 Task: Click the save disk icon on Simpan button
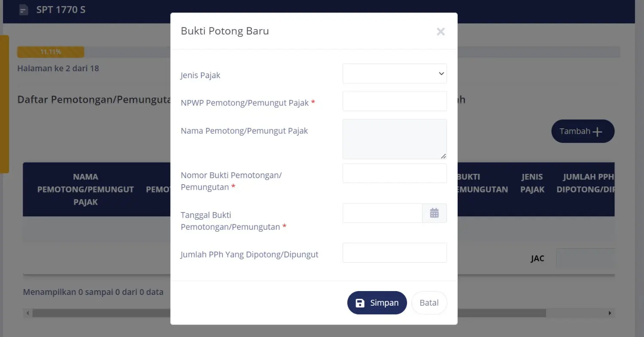click(360, 303)
